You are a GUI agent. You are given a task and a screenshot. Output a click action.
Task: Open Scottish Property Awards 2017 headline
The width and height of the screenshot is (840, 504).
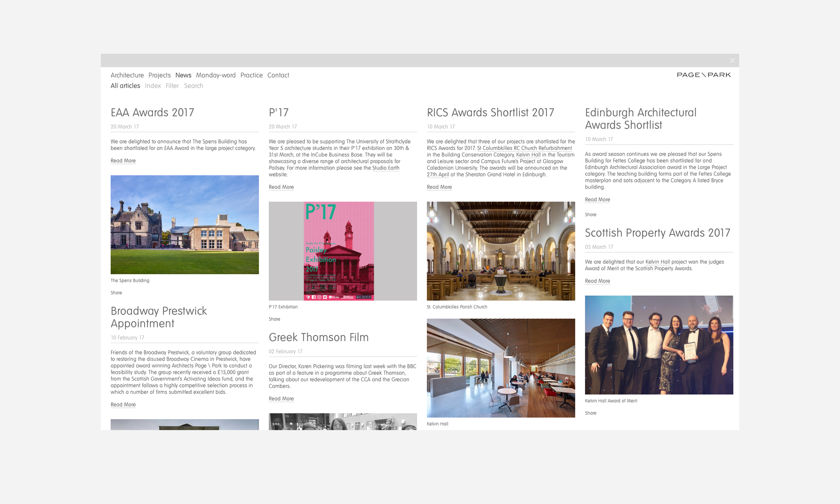pyautogui.click(x=657, y=233)
